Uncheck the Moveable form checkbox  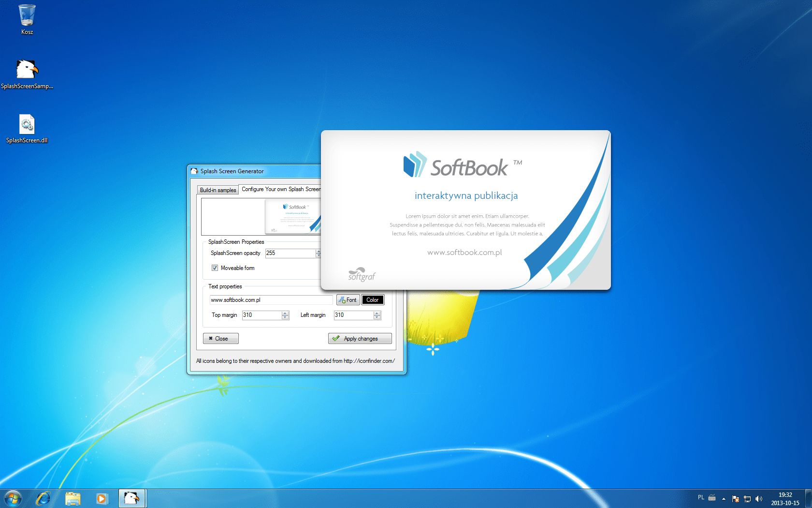tap(215, 268)
